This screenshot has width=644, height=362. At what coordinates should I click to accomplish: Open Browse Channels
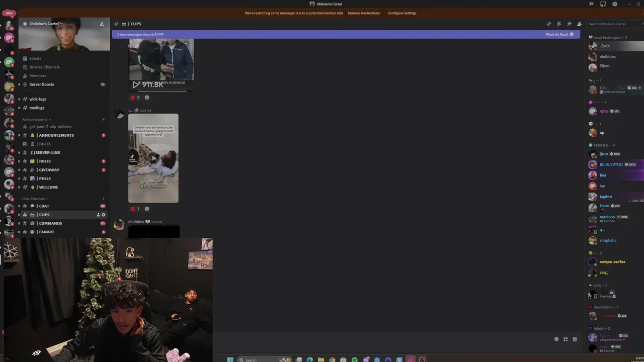click(x=44, y=67)
